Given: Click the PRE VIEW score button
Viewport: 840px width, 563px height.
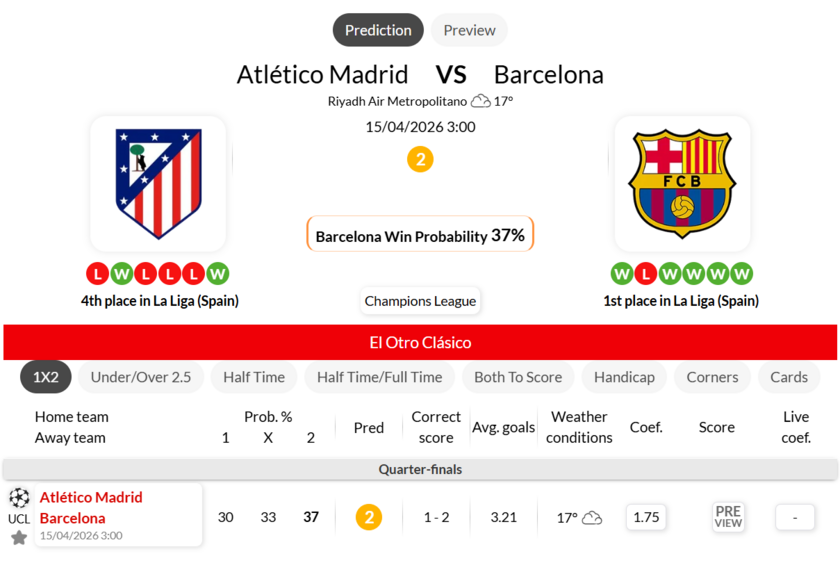Looking at the screenshot, I should (x=728, y=517).
